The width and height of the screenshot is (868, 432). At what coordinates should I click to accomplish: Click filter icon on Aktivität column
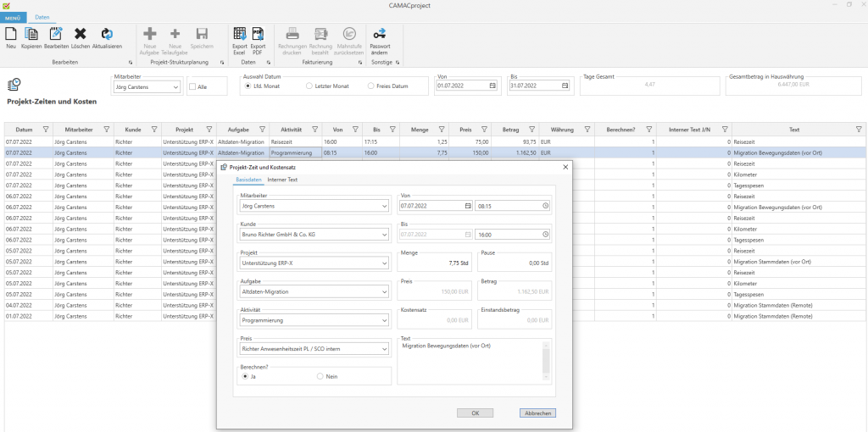tap(315, 130)
